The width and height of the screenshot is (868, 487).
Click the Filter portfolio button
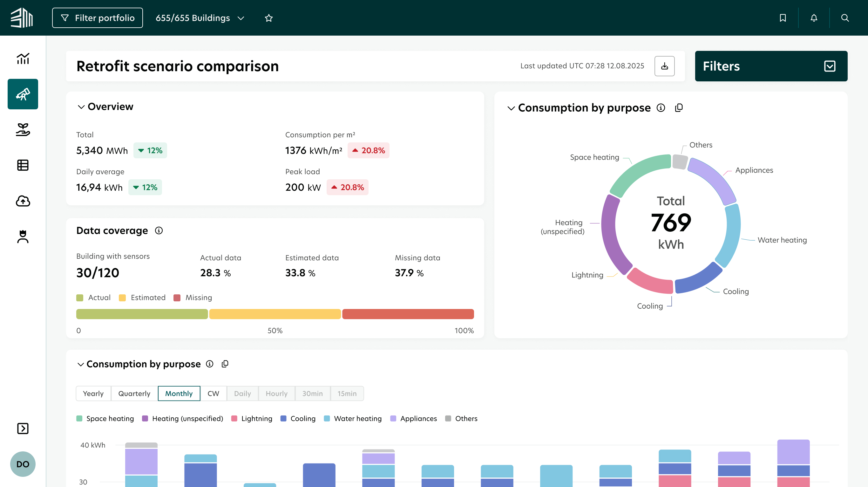(98, 18)
